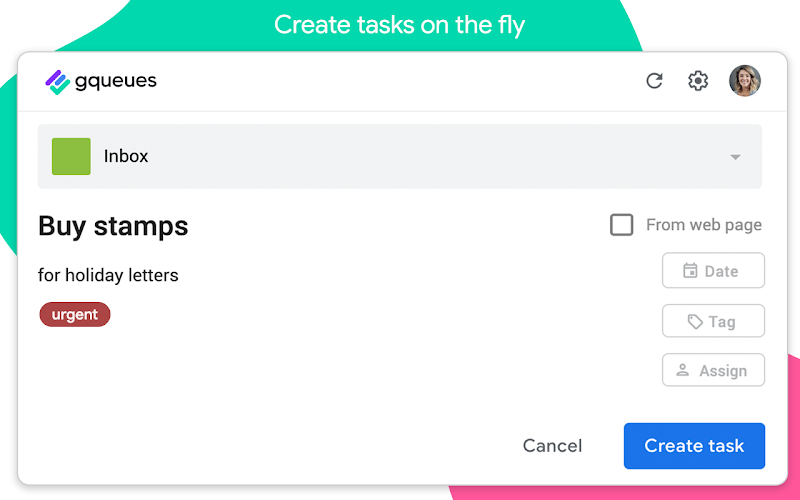Click the Buy stamps title field
800x500 pixels.
[113, 226]
